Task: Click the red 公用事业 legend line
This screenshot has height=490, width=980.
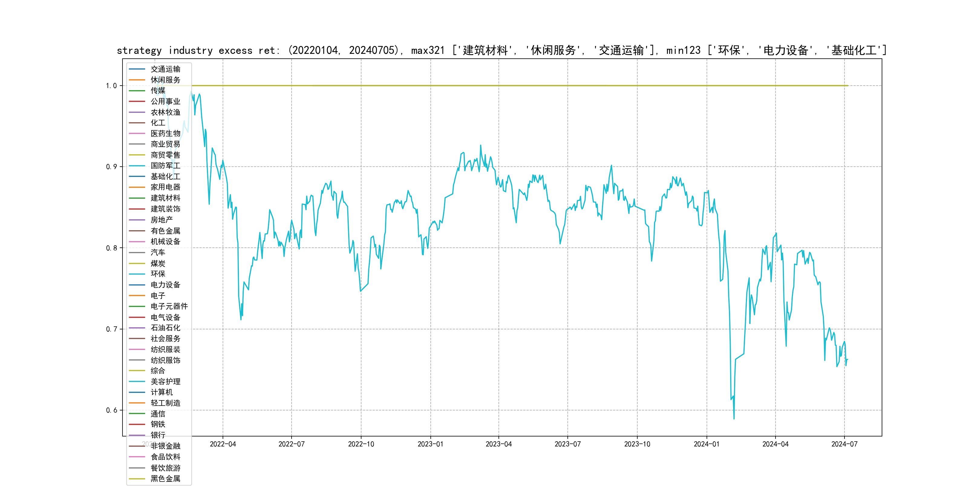Action: click(x=137, y=102)
